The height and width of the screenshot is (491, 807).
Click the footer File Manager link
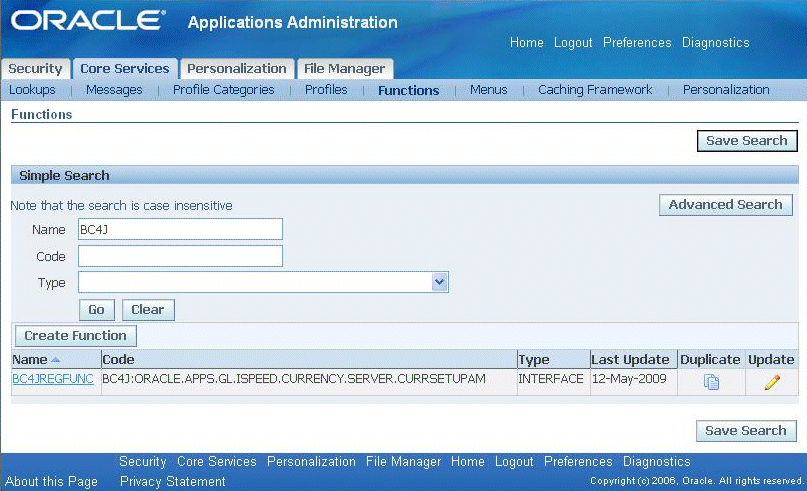tap(404, 462)
